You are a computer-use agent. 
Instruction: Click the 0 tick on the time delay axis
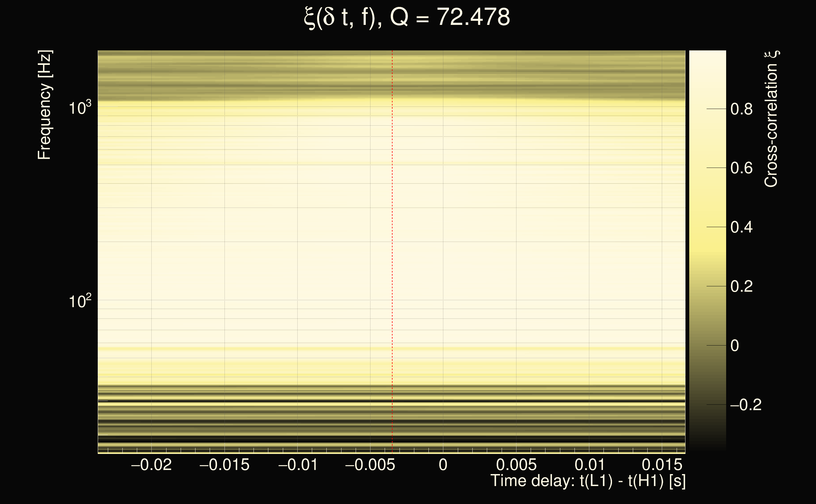443,465
